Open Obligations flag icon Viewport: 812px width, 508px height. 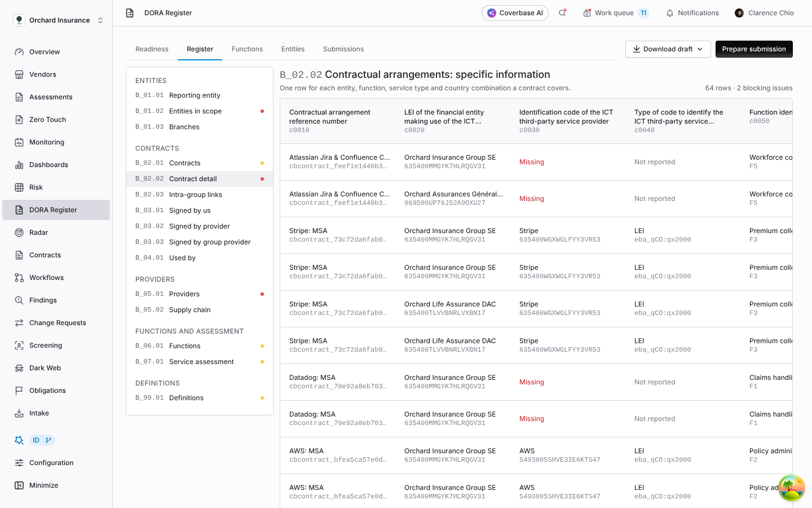[19, 391]
